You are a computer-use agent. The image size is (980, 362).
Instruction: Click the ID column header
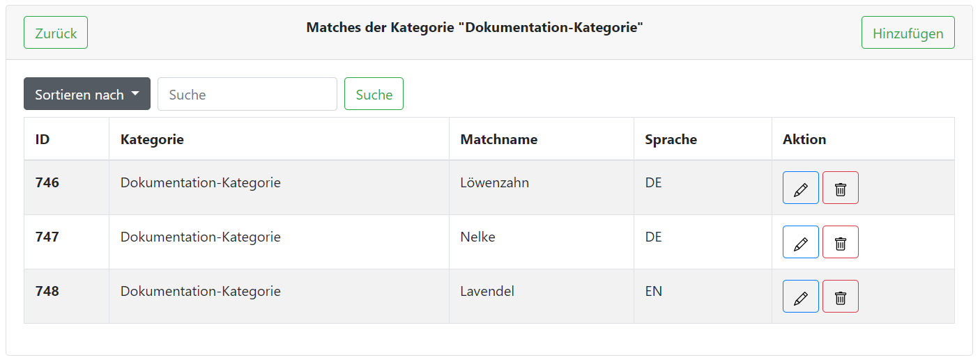coord(43,139)
